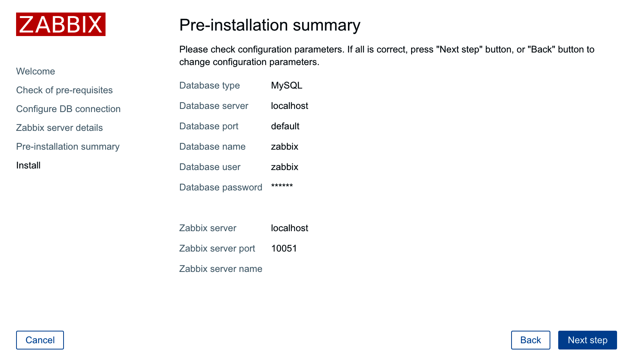Click the Cancel button
630x364 pixels.
(40, 340)
